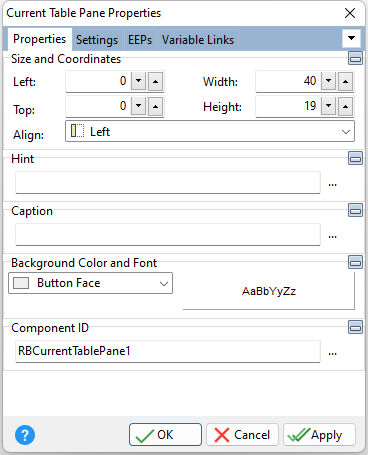
Task: Collapse the Hint section
Action: pyautogui.click(x=355, y=158)
